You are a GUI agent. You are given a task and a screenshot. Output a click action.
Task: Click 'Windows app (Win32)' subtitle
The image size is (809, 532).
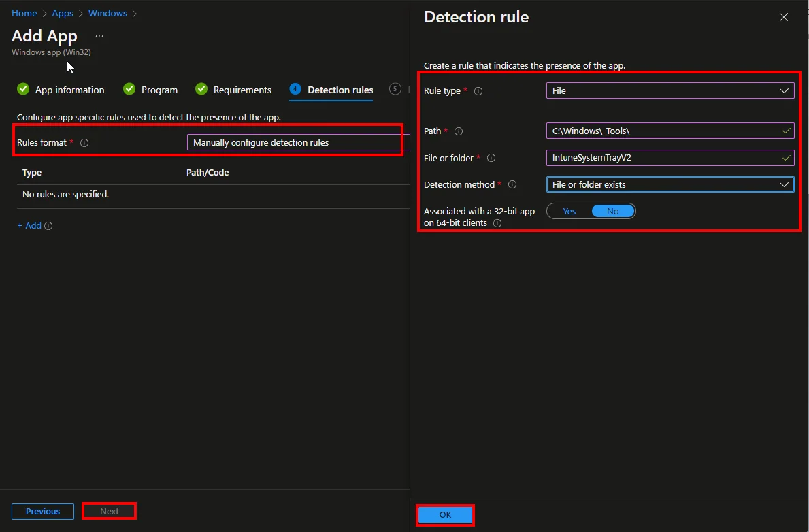coord(51,52)
